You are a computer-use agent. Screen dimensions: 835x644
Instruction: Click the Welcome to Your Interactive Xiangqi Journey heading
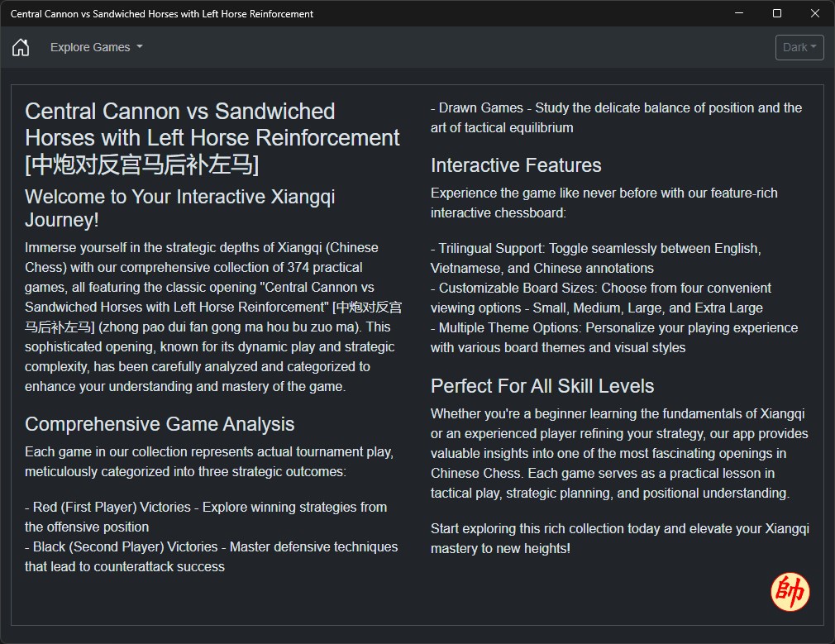click(x=180, y=208)
